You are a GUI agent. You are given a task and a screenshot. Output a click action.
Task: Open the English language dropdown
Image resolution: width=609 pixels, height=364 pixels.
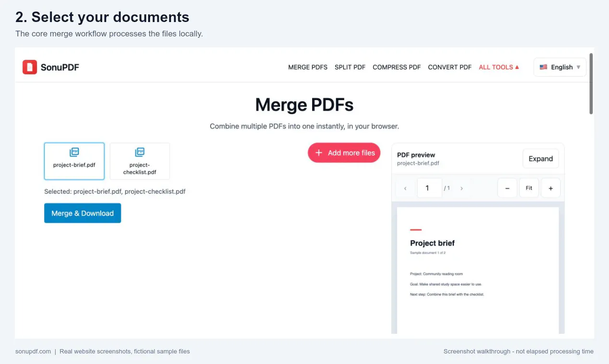[560, 67]
